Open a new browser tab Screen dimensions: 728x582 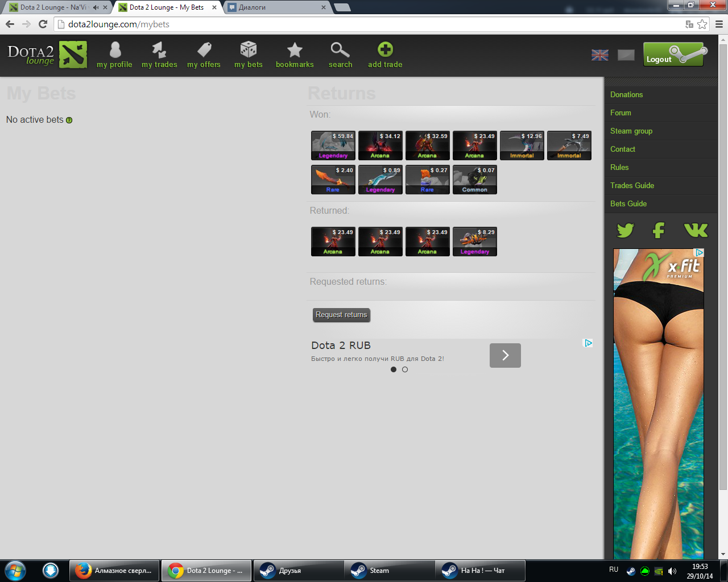point(342,7)
